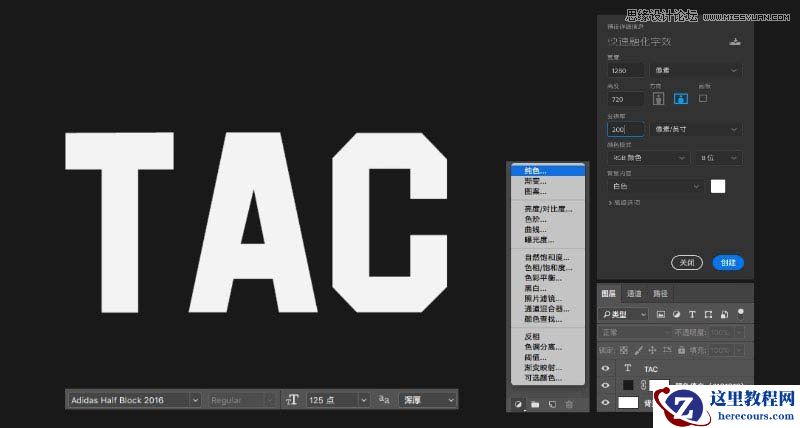Click the white background layer thumbnail
Viewport: 800px width, 428px height.
coord(628,402)
